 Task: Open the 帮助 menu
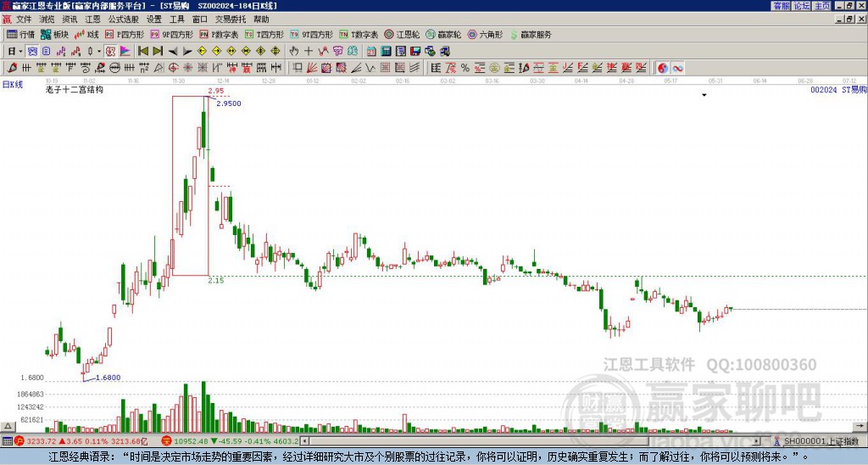pos(261,20)
